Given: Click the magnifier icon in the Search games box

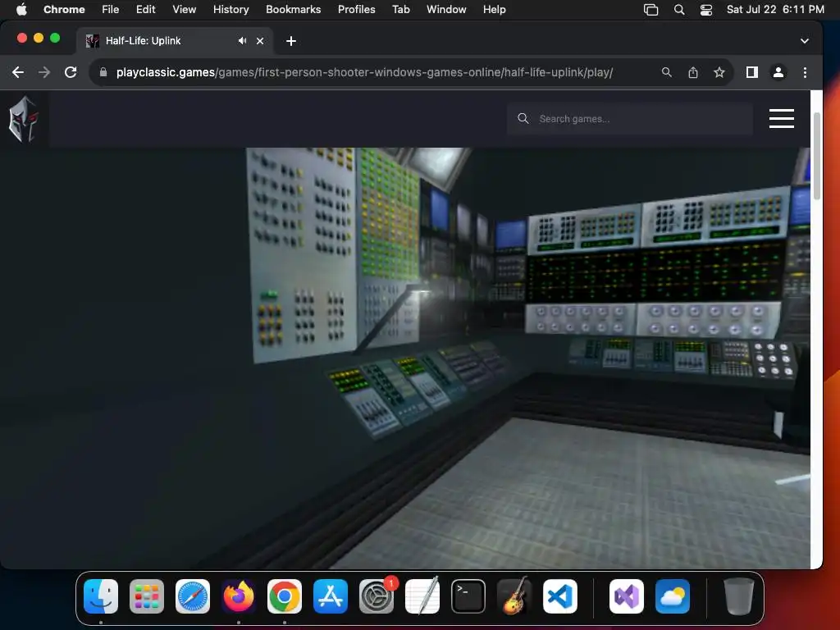Looking at the screenshot, I should [523, 118].
